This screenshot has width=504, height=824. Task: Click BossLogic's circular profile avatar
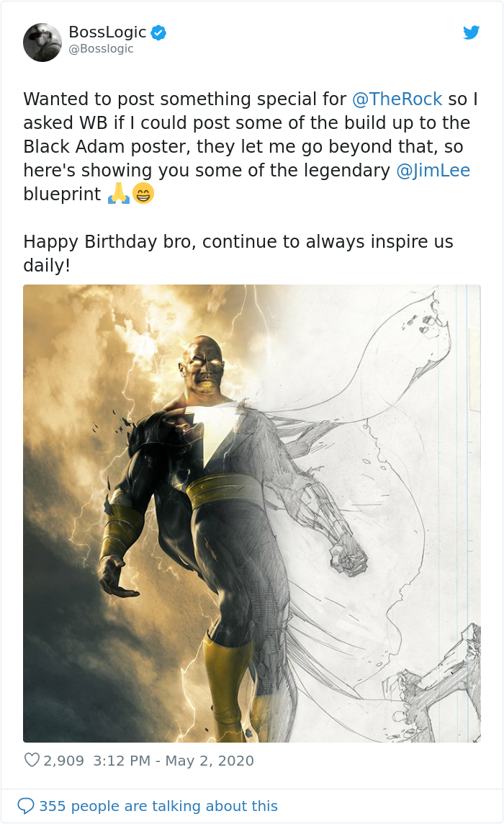[x=42, y=42]
